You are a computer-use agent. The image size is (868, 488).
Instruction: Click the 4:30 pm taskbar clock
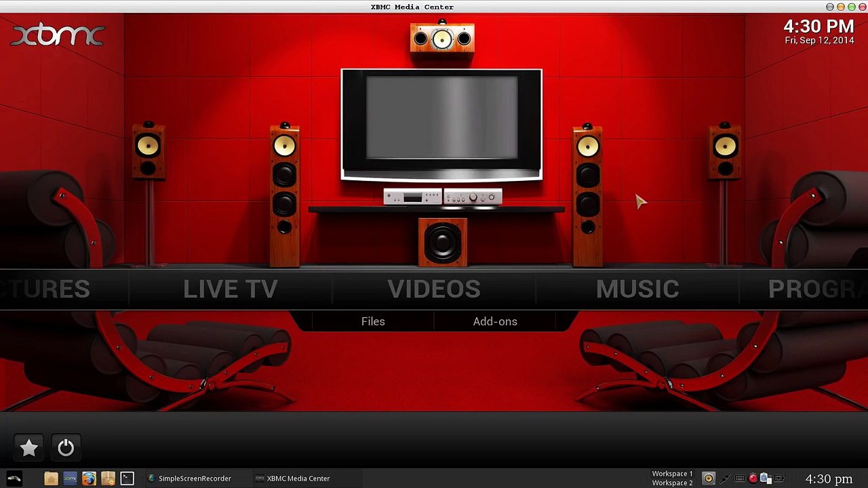pos(829,479)
